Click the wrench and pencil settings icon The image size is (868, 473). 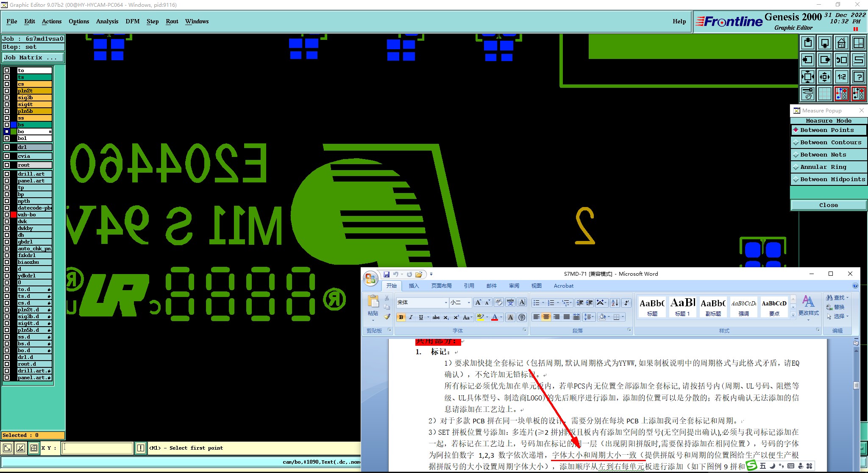click(808, 94)
